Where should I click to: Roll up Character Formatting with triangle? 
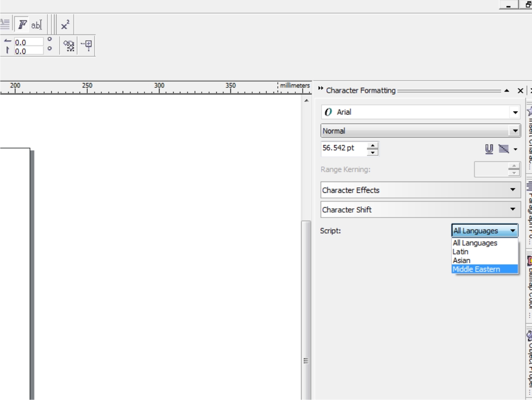coord(507,91)
